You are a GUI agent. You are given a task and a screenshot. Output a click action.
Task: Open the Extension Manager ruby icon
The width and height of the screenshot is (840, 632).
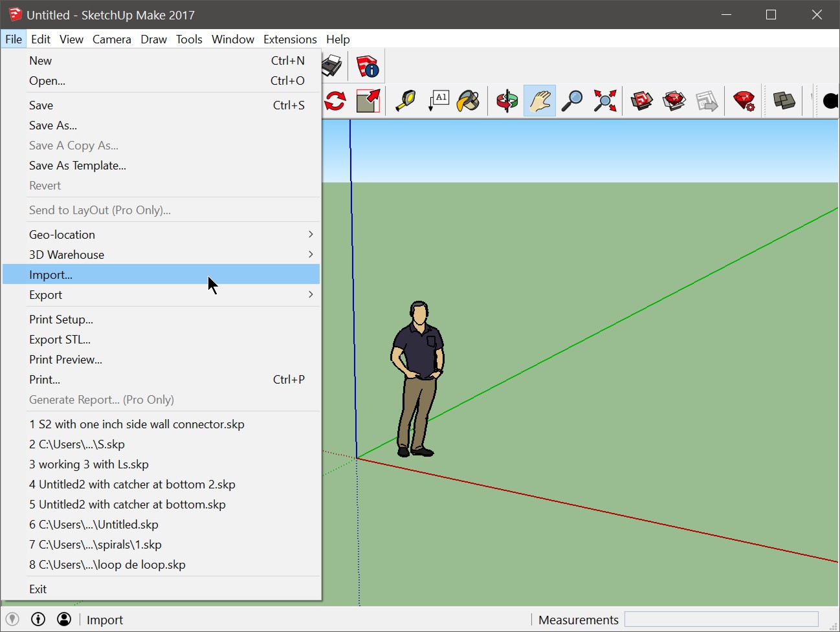point(744,101)
